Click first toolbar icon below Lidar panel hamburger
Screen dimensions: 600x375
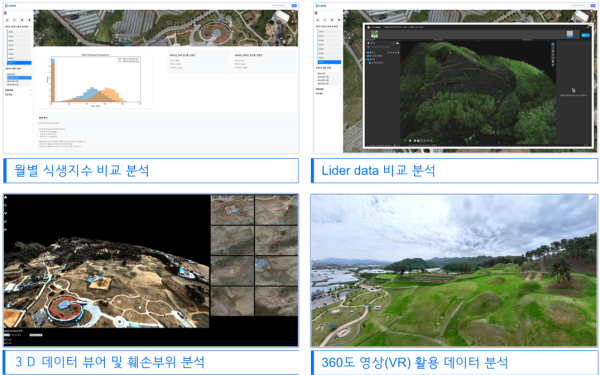point(318,20)
